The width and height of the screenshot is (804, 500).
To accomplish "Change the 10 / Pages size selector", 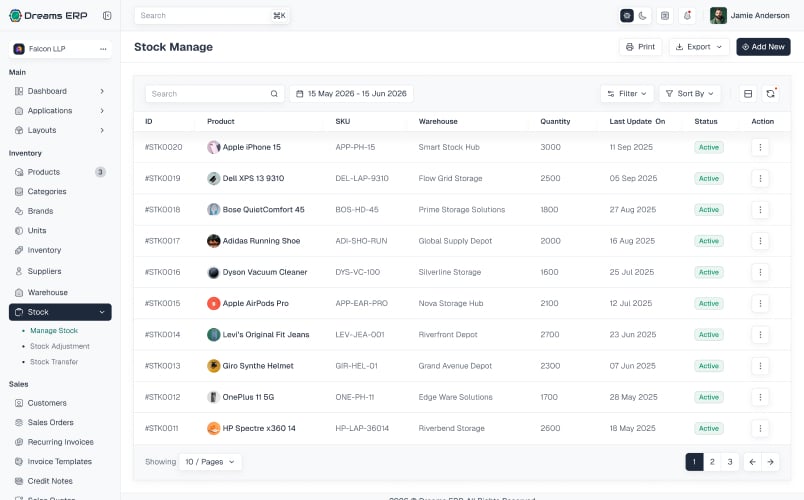I will pyautogui.click(x=210, y=462).
